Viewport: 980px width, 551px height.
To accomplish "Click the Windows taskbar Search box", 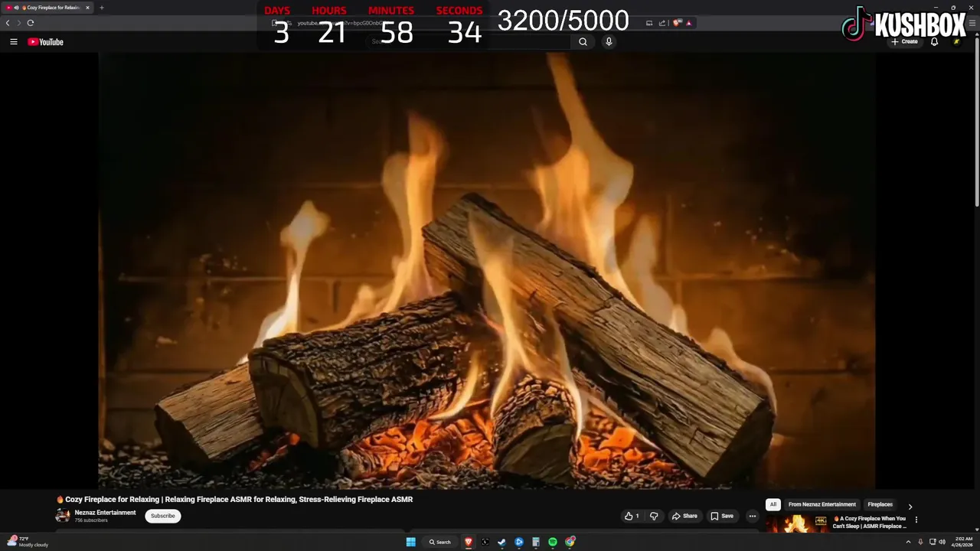I will click(440, 542).
